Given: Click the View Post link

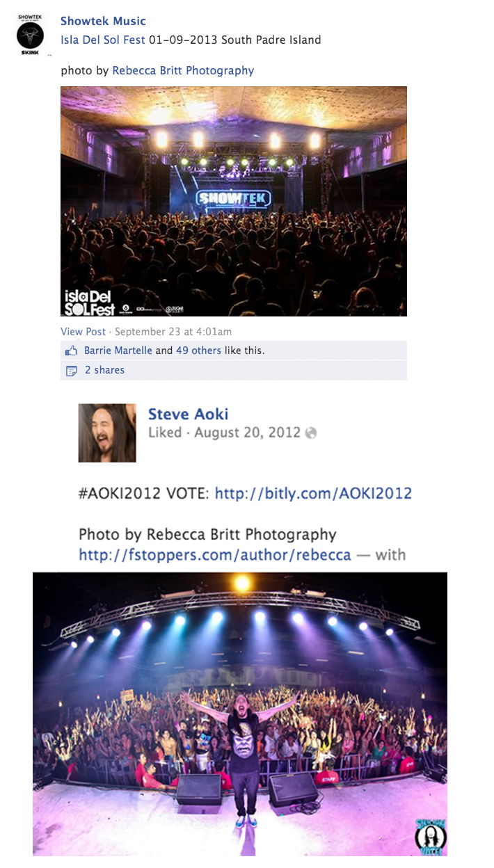Looking at the screenshot, I should click(83, 332).
